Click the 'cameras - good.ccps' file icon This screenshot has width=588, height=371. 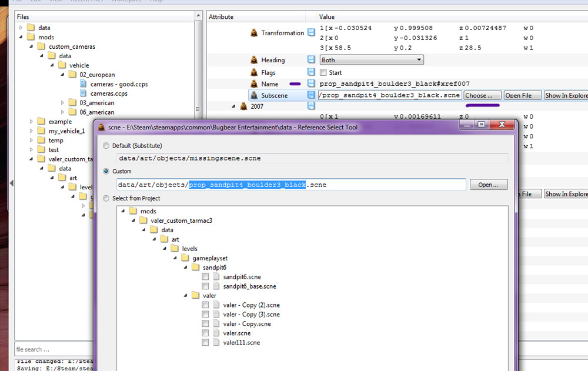83,83
